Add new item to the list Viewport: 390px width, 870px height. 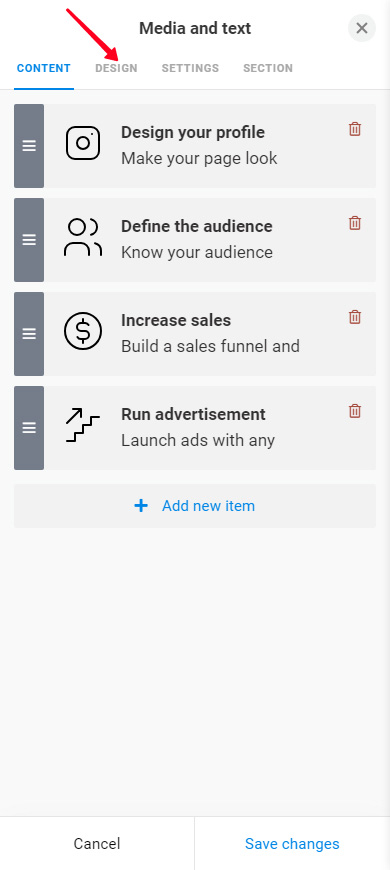coord(195,506)
